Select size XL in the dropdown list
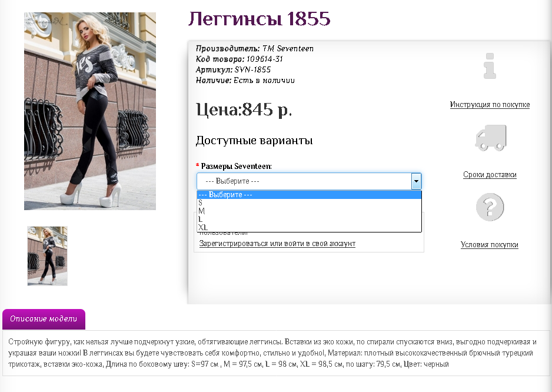The height and width of the screenshot is (392, 552). [x=309, y=227]
